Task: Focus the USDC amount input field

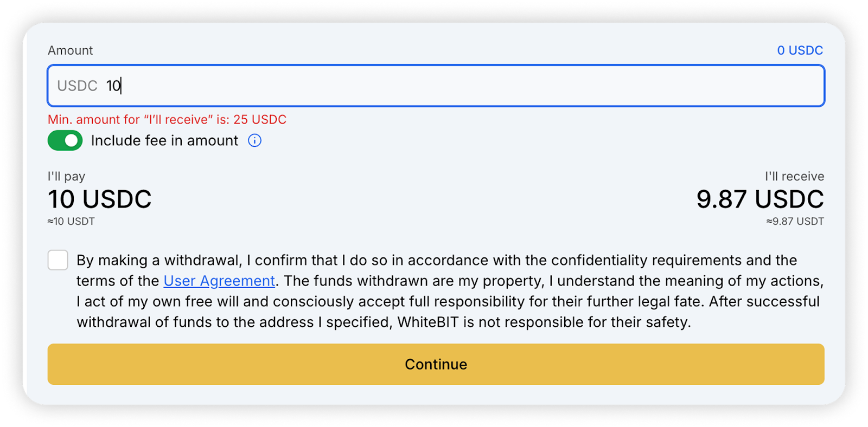Action: point(436,86)
